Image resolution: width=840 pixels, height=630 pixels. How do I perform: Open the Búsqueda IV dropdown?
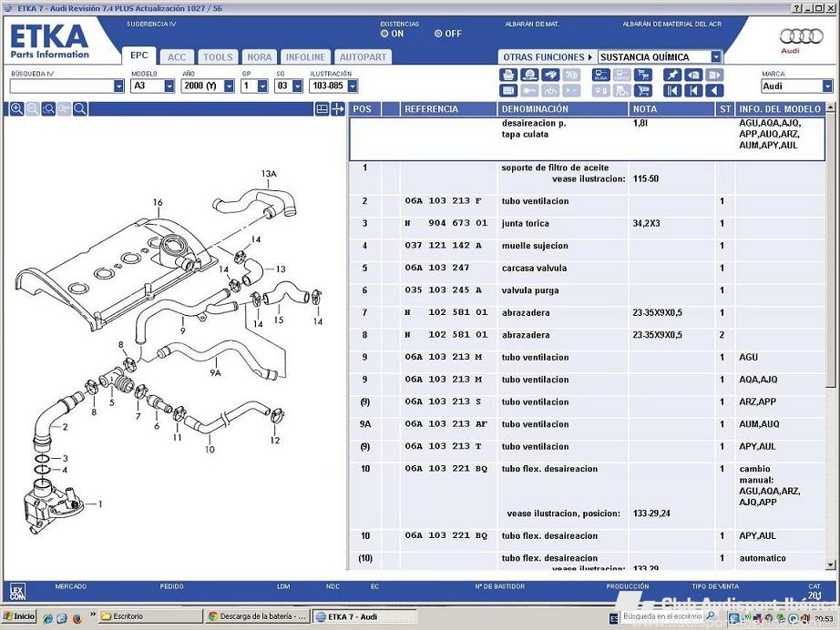coord(118,86)
